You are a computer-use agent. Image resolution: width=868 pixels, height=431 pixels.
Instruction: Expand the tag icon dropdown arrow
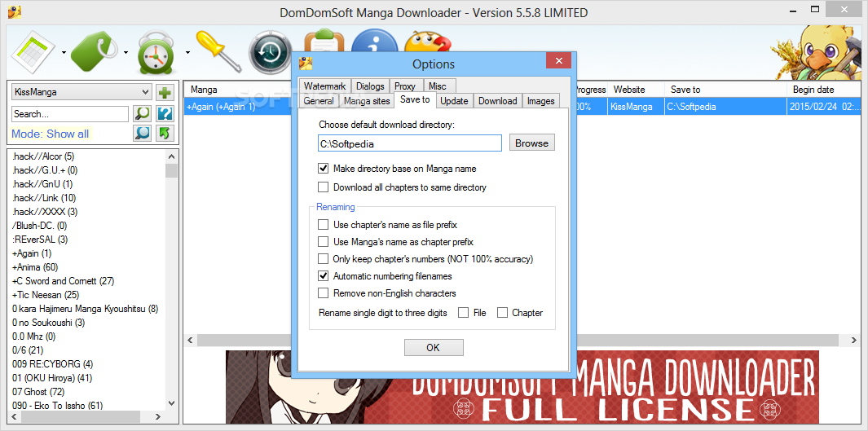[126, 53]
